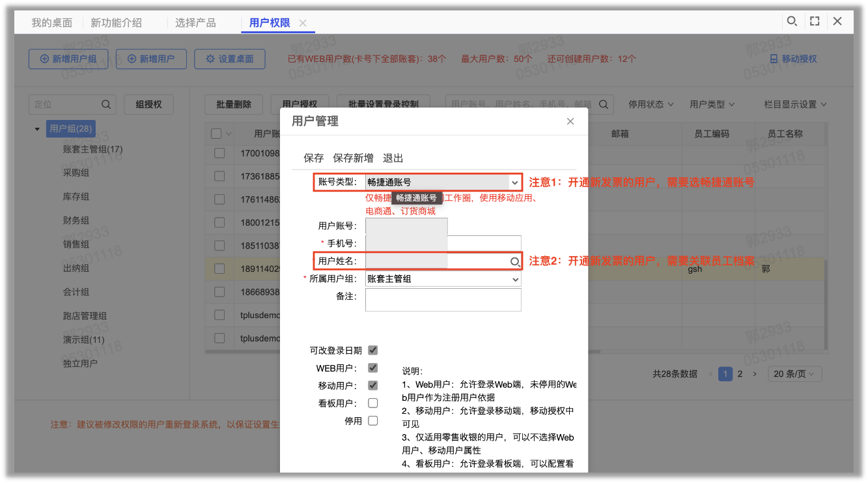
Task: Open the 栏目显示设置 dropdown
Action: click(796, 104)
